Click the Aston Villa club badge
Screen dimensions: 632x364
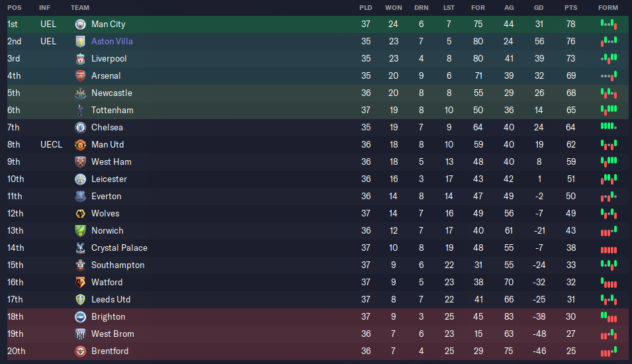point(80,42)
